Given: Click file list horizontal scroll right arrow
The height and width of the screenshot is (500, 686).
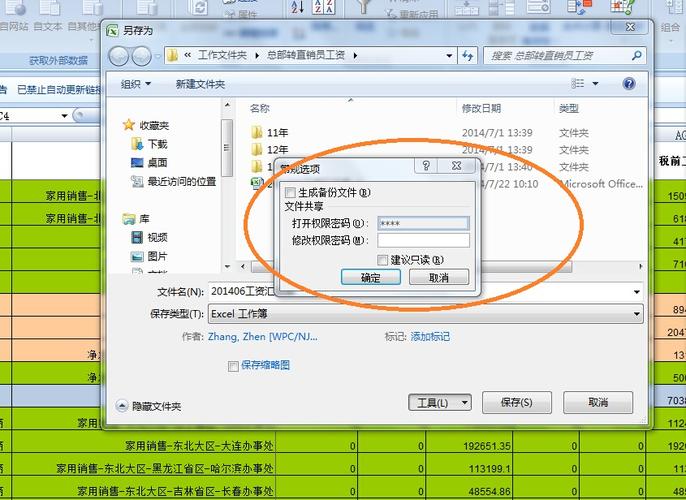Looking at the screenshot, I should (641, 266).
